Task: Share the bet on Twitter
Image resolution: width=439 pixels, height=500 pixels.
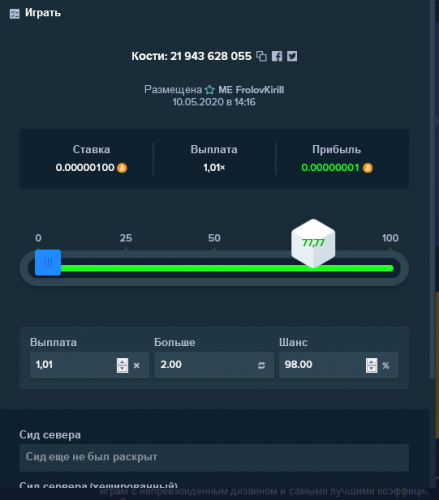Action: [x=292, y=56]
